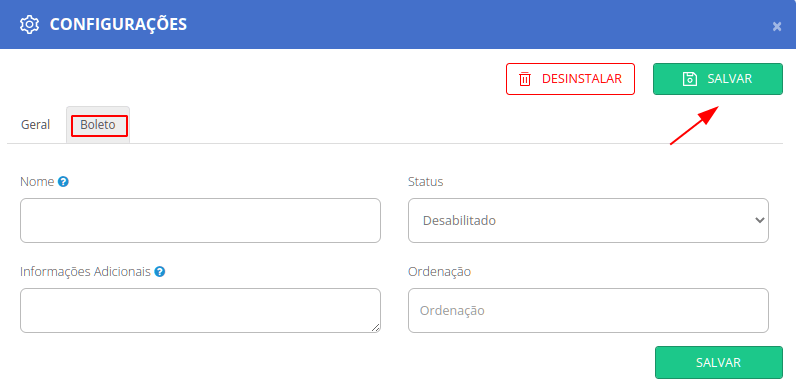Click the textarea resize handle corner
The width and height of the screenshot is (796, 390).
(x=375, y=328)
